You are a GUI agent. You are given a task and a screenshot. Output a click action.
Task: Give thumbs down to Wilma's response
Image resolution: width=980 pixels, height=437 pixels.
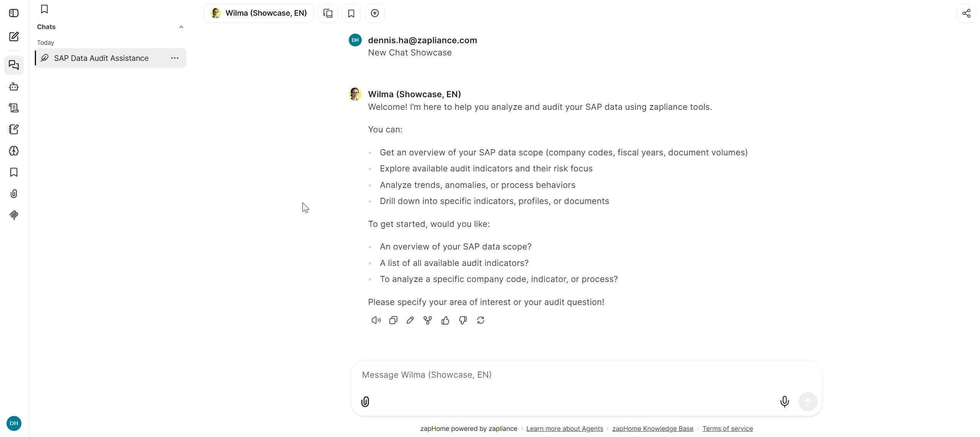(463, 320)
